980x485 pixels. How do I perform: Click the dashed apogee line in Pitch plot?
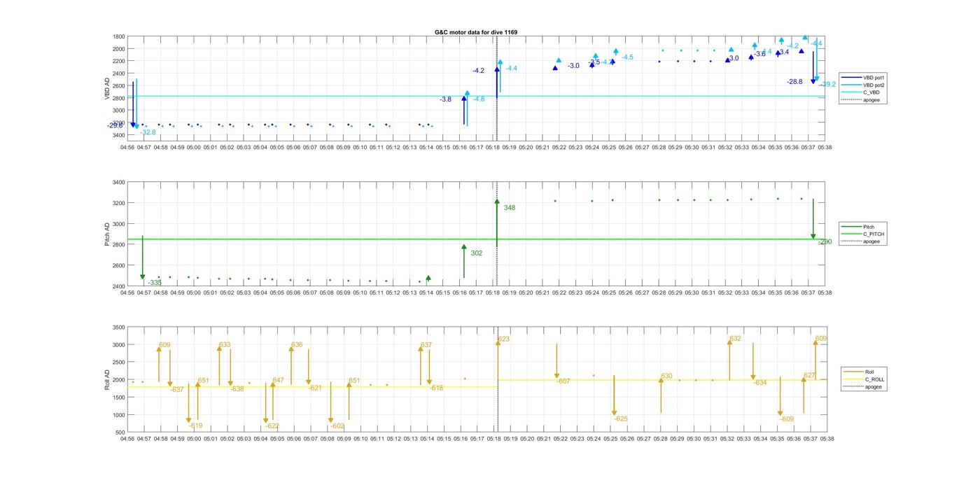496,234
